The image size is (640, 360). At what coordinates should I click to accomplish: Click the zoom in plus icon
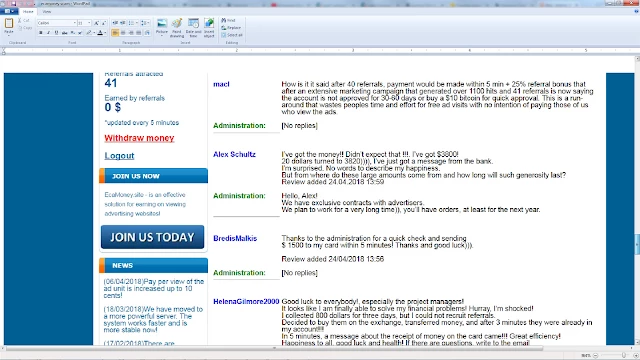click(636, 356)
